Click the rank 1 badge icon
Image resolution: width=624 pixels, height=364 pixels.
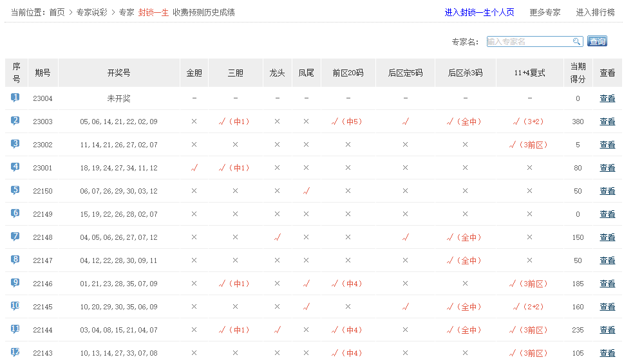[15, 98]
